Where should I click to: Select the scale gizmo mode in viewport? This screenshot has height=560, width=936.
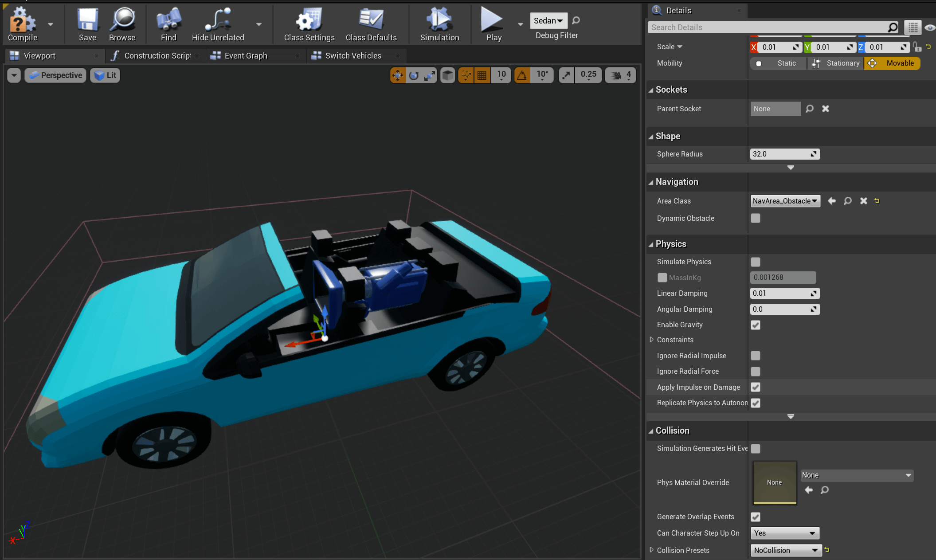click(x=429, y=75)
